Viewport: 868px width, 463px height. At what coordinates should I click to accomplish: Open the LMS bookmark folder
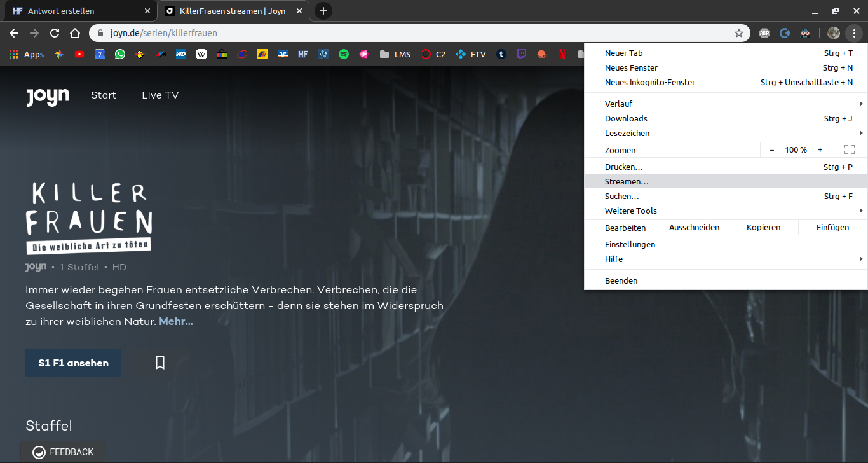(395, 55)
